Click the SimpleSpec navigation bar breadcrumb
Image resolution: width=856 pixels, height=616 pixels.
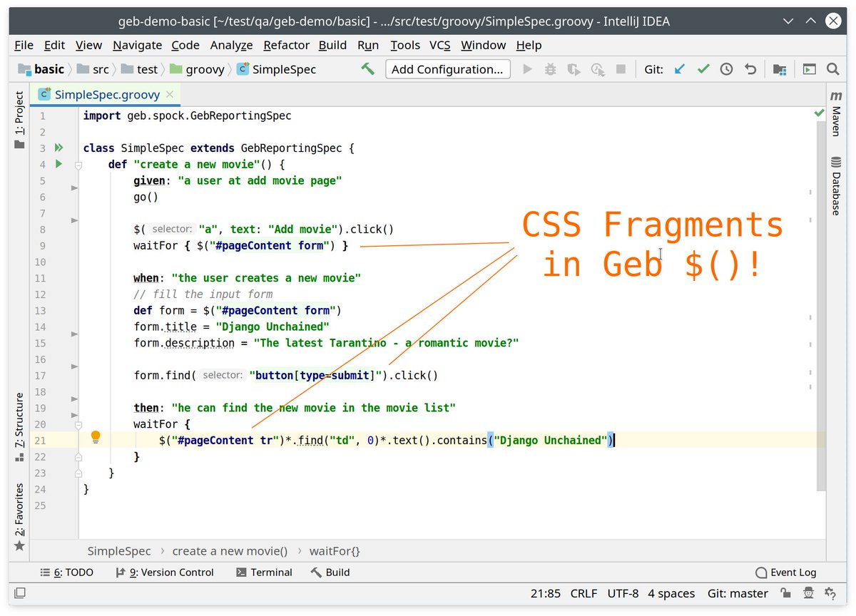click(x=276, y=69)
